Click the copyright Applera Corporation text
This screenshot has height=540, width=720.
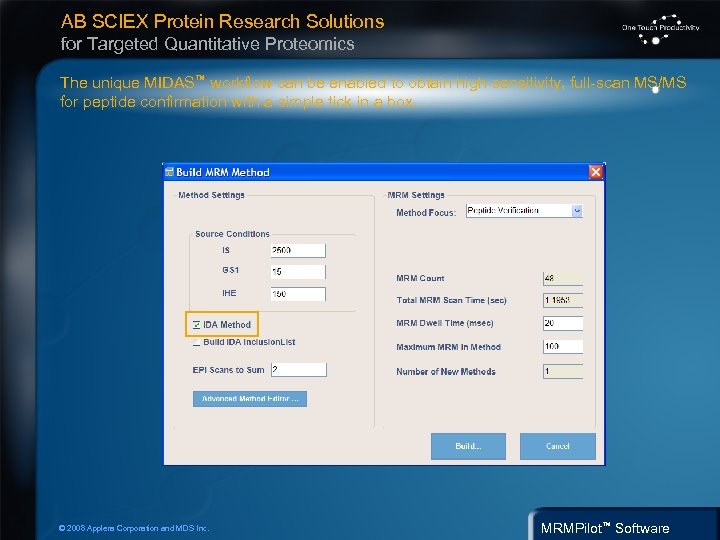[134, 528]
